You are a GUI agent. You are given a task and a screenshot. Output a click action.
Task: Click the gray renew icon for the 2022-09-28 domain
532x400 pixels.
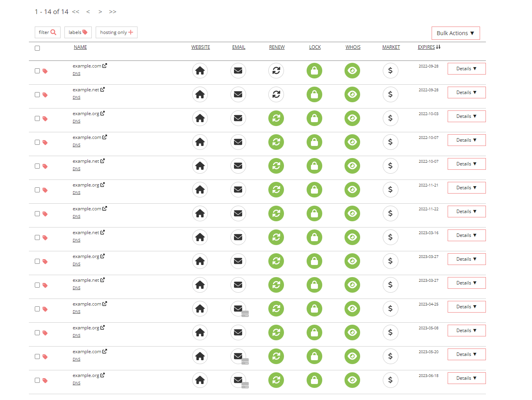coord(276,71)
